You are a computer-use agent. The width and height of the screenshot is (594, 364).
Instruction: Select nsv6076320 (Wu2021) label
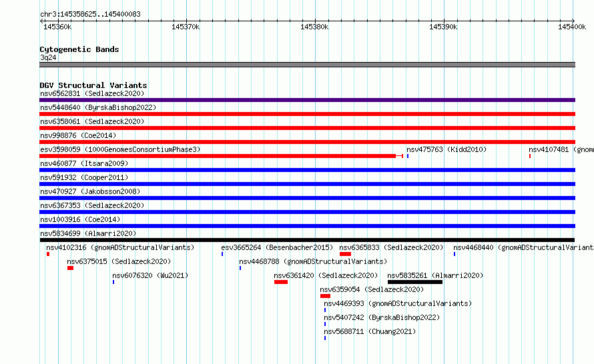150,275
